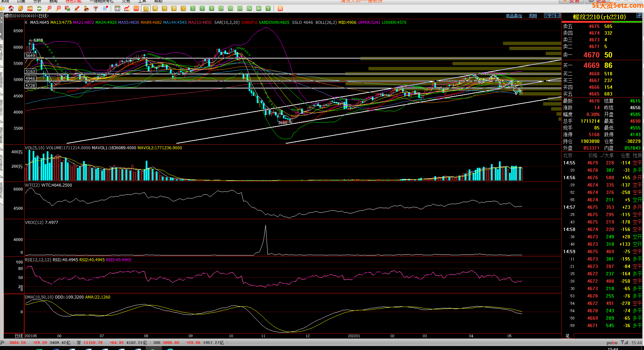Click the zoom-out magnifier icon
644x350 pixels.
pyautogui.click(x=59, y=8)
